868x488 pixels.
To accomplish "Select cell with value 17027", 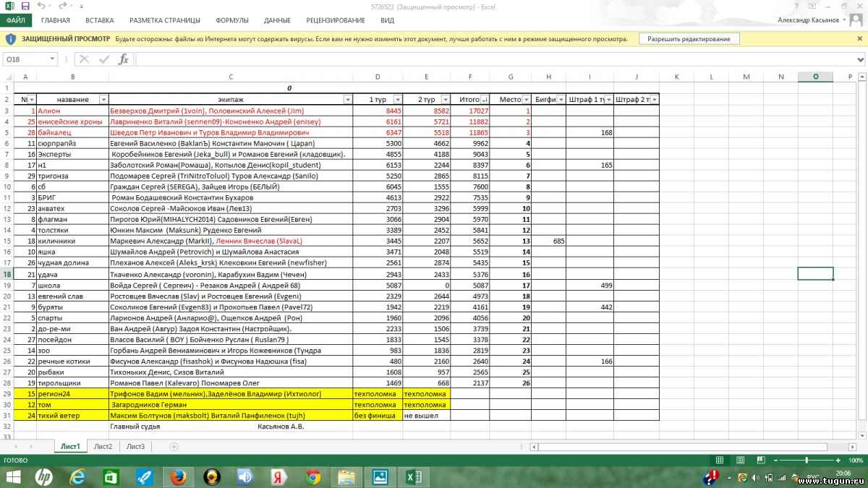I will [x=471, y=111].
